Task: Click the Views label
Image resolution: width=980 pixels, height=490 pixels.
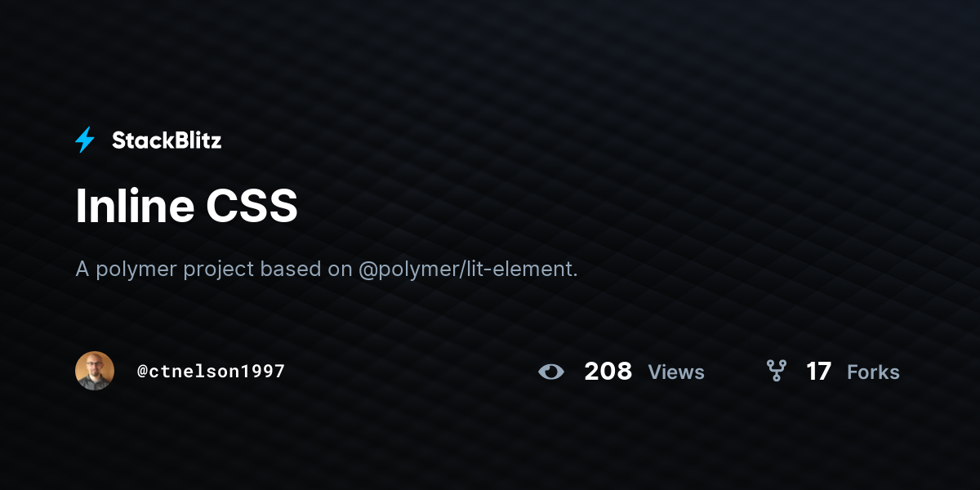Action: pyautogui.click(x=676, y=372)
